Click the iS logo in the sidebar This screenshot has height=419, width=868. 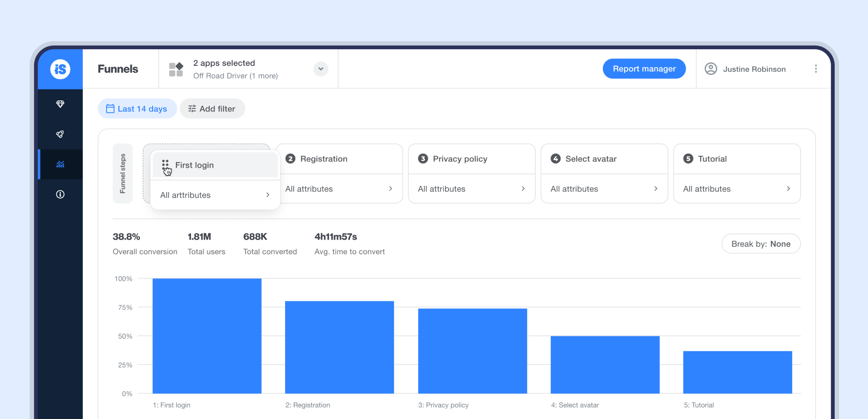click(60, 69)
